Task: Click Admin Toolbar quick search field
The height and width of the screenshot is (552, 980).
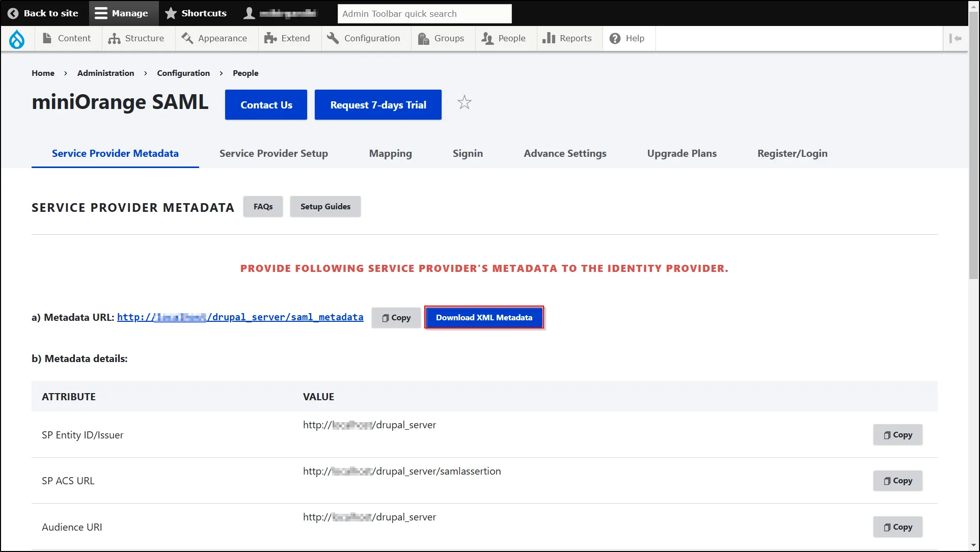Action: pyautogui.click(x=424, y=13)
